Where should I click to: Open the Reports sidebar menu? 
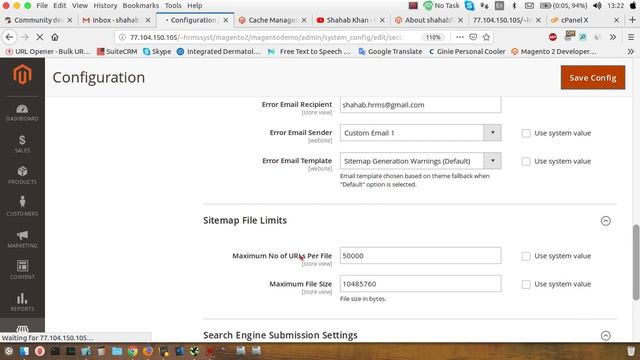click(x=22, y=302)
